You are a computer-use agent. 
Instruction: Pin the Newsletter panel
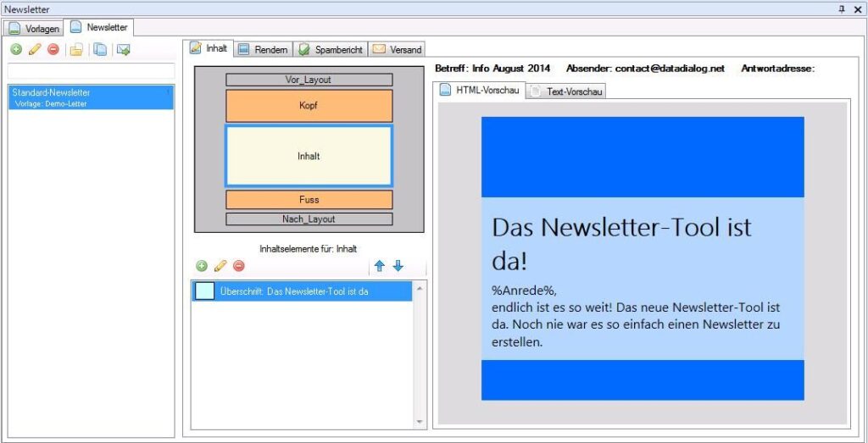(x=842, y=9)
